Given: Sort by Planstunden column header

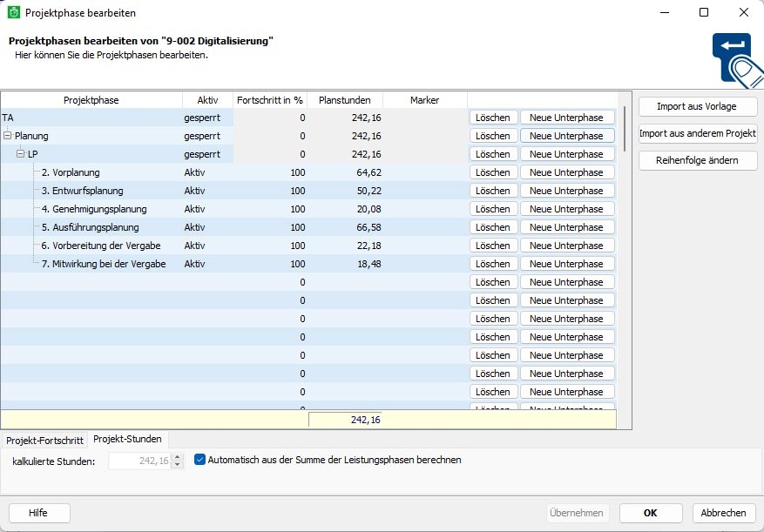Looking at the screenshot, I should [x=345, y=100].
